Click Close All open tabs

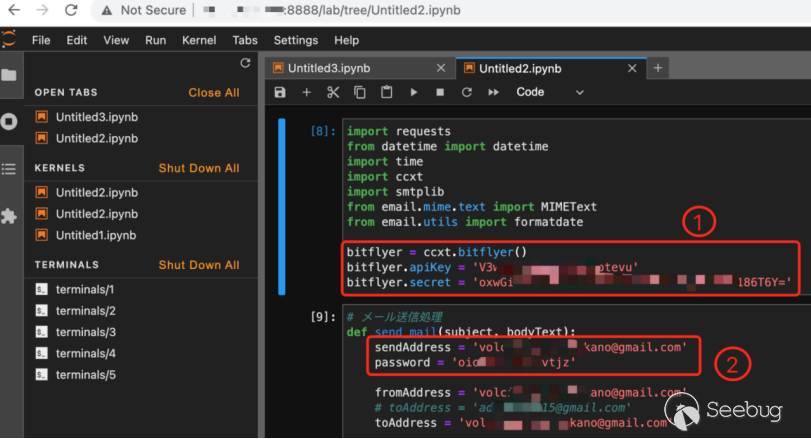(x=214, y=93)
